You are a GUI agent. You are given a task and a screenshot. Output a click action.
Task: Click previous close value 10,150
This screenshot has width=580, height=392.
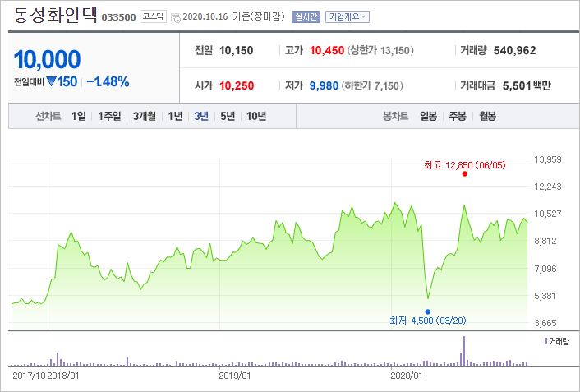[x=237, y=50]
